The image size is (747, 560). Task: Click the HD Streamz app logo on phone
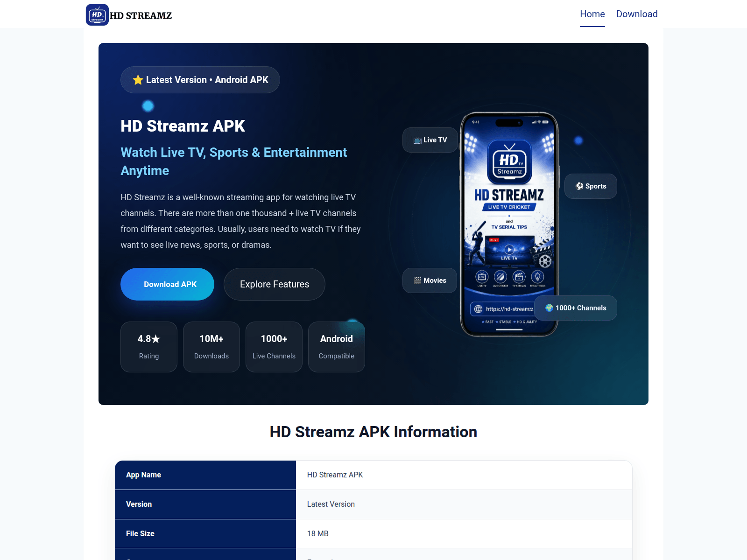tap(509, 162)
